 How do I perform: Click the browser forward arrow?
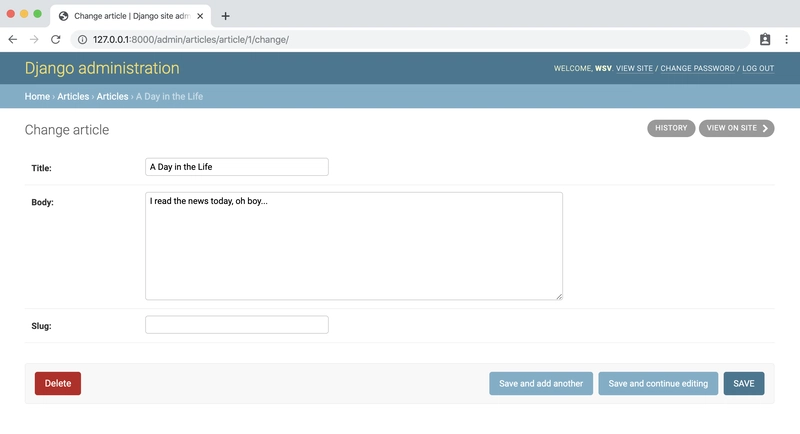pos(34,39)
